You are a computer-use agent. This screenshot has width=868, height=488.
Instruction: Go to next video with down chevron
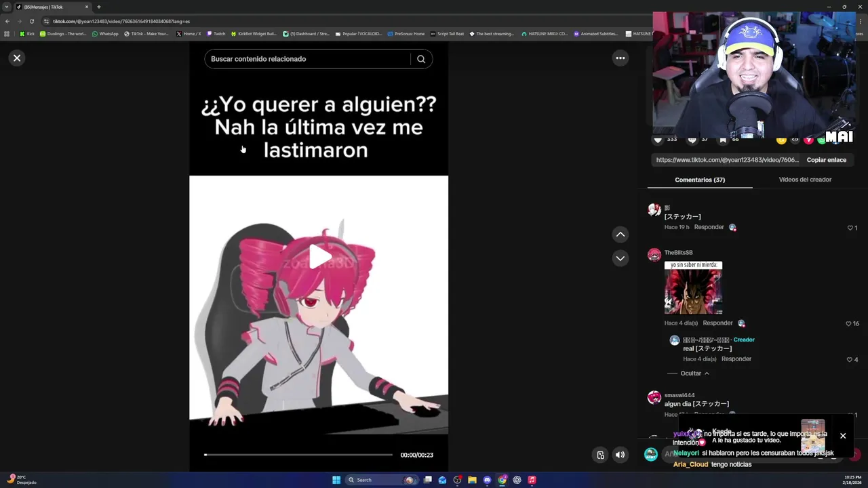620,258
